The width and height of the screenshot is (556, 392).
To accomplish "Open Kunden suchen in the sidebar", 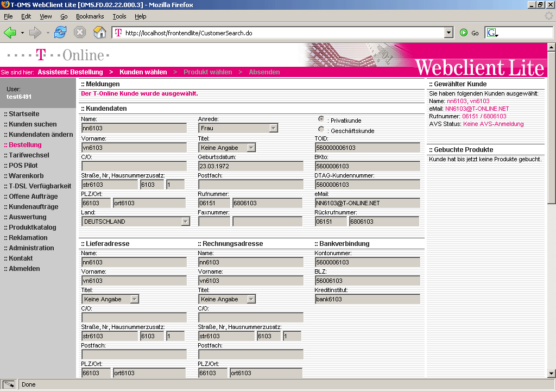I will click(x=33, y=124).
